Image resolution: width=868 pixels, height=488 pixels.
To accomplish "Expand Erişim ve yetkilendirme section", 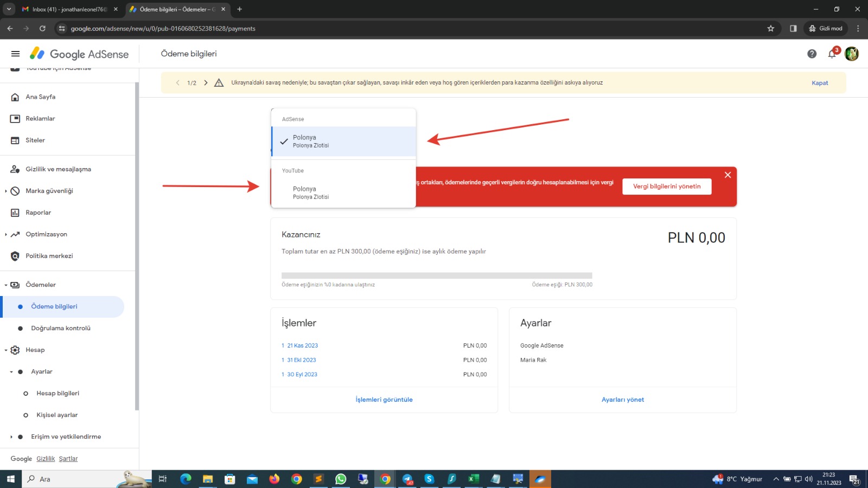I will [11, 436].
